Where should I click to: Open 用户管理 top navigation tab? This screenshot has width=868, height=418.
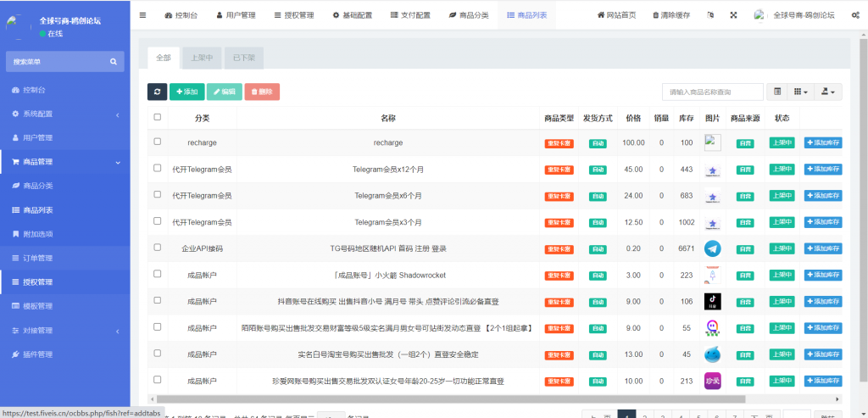(236, 15)
